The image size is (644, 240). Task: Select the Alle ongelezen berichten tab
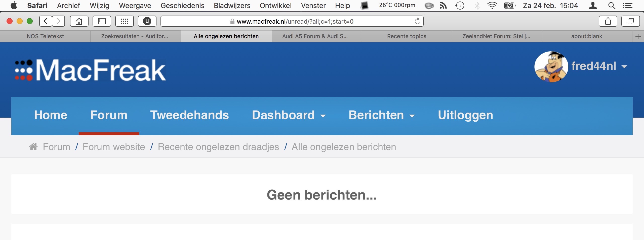tap(226, 36)
